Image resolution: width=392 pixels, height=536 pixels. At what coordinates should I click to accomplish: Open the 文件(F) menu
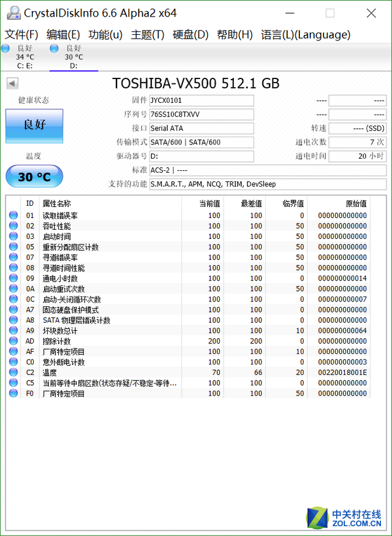21,35
